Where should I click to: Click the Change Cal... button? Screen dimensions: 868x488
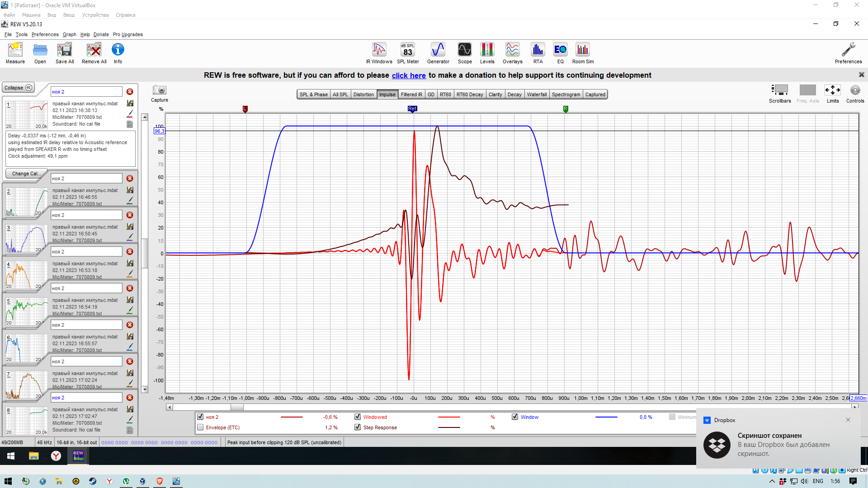click(26, 174)
